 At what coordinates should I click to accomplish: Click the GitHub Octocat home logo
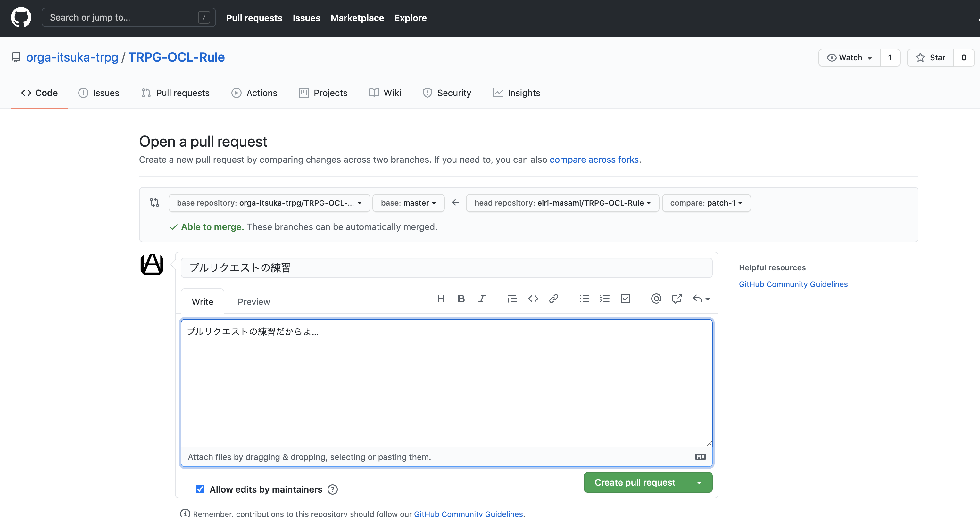click(21, 18)
